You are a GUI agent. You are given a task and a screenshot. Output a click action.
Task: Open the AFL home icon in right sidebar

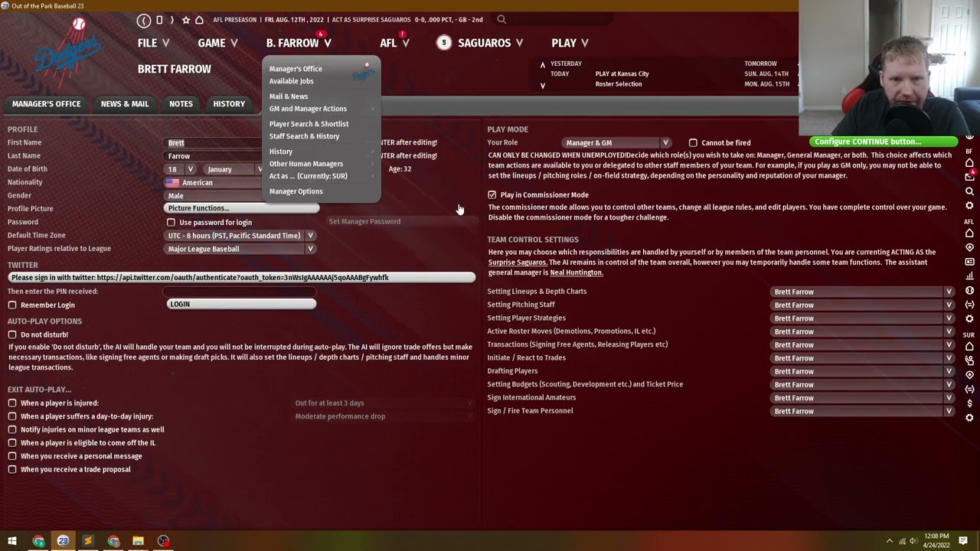pos(969,233)
